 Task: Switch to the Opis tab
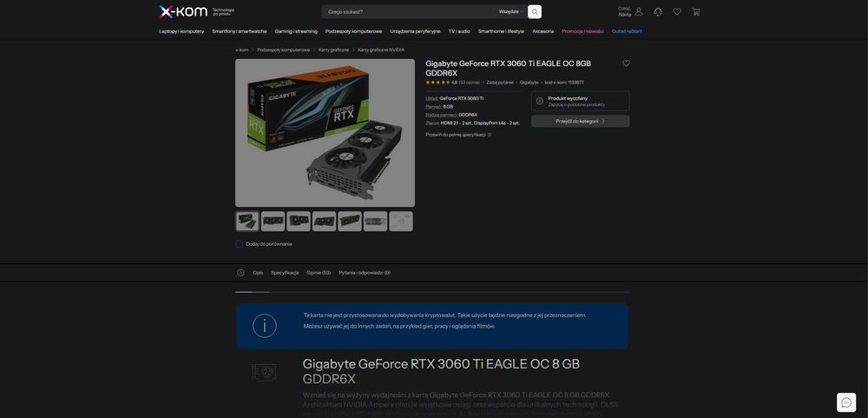258,273
